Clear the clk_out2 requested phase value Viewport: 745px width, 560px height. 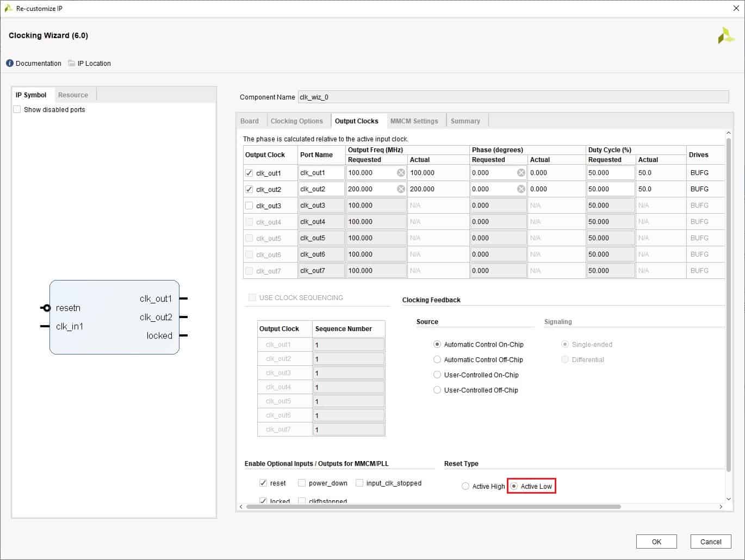521,189
